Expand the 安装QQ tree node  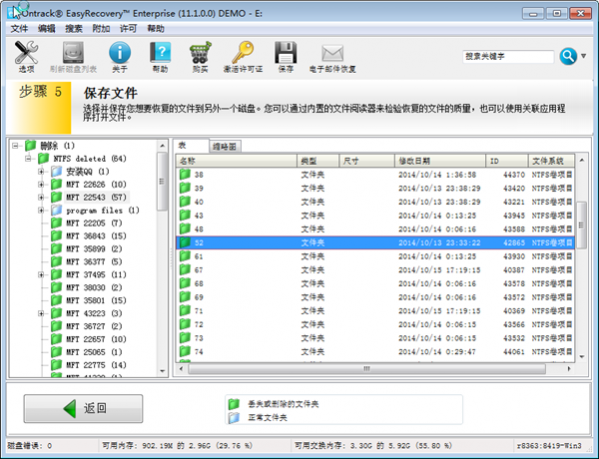point(41,171)
